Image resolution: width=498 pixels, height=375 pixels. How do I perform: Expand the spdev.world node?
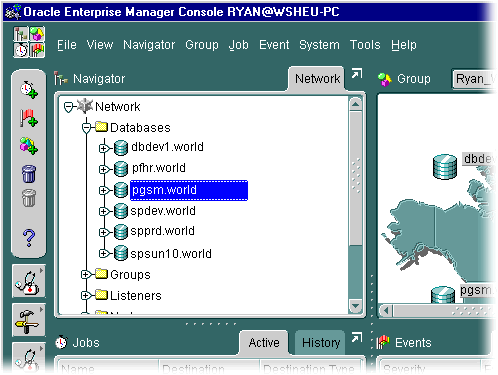click(104, 211)
